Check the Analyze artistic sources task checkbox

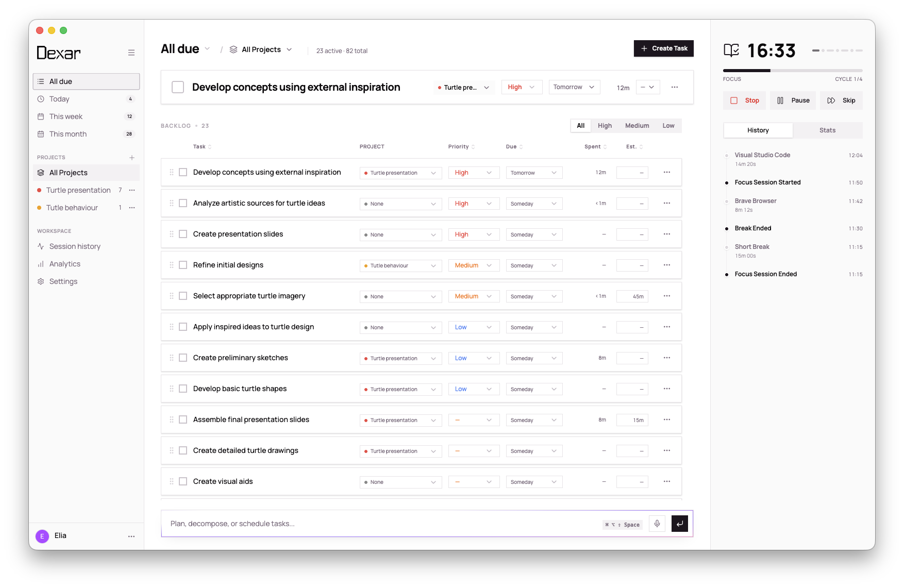coord(183,203)
